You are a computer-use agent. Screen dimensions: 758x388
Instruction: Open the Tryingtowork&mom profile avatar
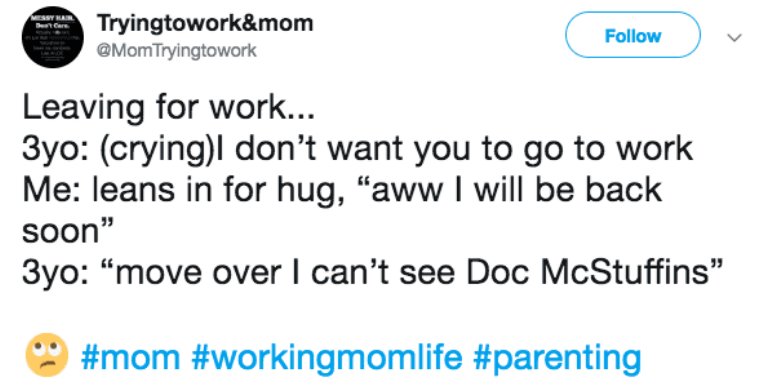click(53, 37)
